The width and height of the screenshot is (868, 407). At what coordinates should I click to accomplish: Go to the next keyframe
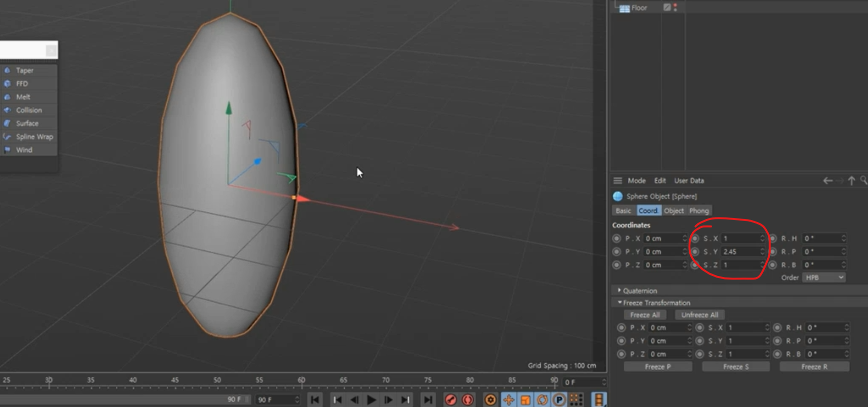point(406,399)
